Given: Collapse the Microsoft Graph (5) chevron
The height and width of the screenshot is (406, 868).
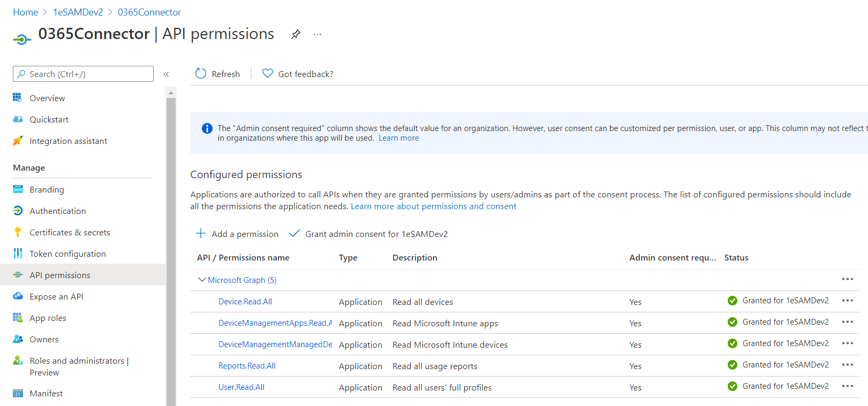Looking at the screenshot, I should (x=202, y=280).
